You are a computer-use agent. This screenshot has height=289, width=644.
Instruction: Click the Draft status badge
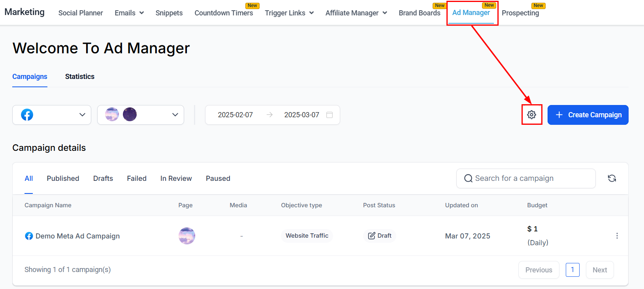click(x=380, y=236)
